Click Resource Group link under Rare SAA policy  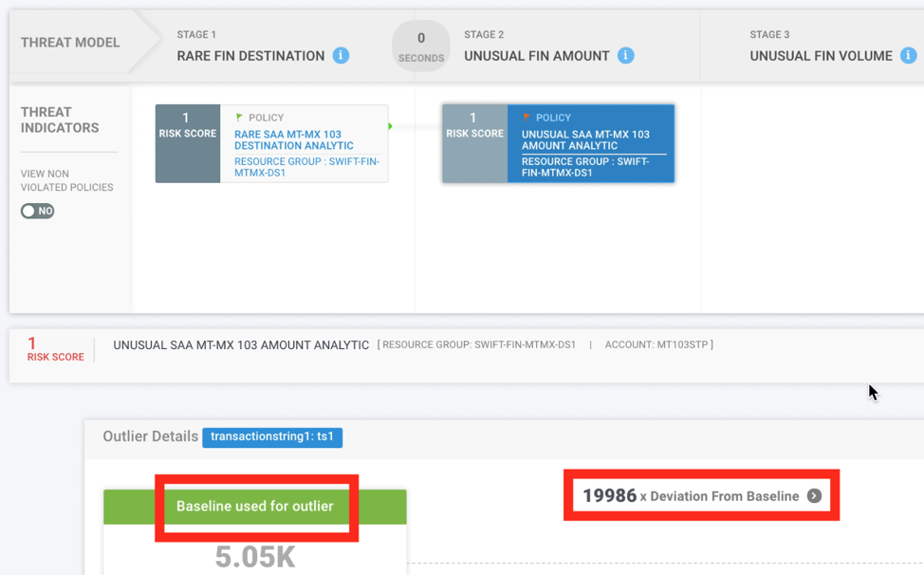coord(306,167)
